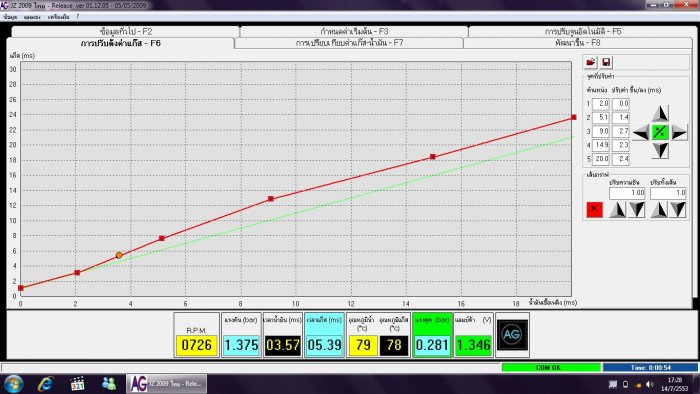Screen dimensions: 700x394
Task: Switch to the F2 tab
Action: (126, 32)
